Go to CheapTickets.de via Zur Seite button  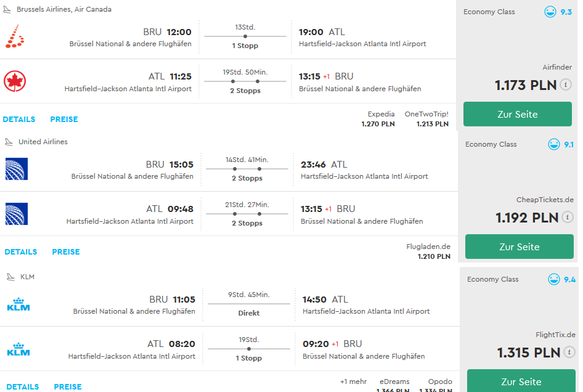pyautogui.click(x=520, y=247)
